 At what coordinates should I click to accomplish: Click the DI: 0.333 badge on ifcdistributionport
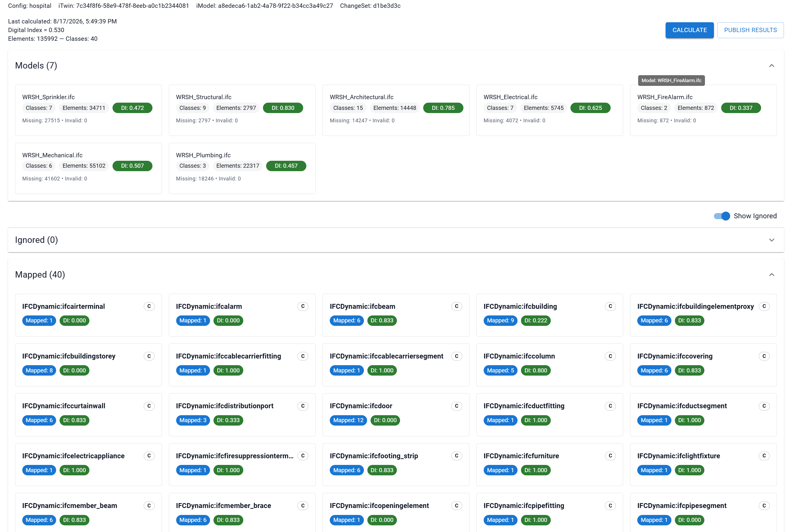228,420
